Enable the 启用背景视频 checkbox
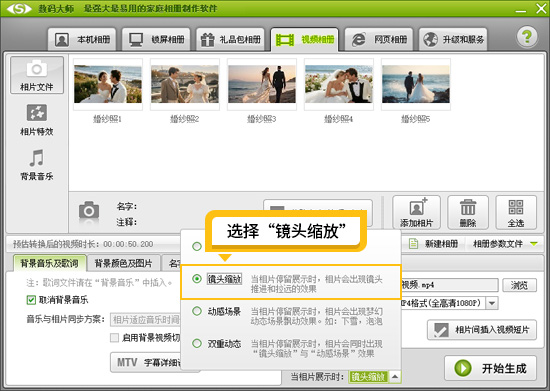The width and height of the screenshot is (550, 391). click(x=114, y=338)
